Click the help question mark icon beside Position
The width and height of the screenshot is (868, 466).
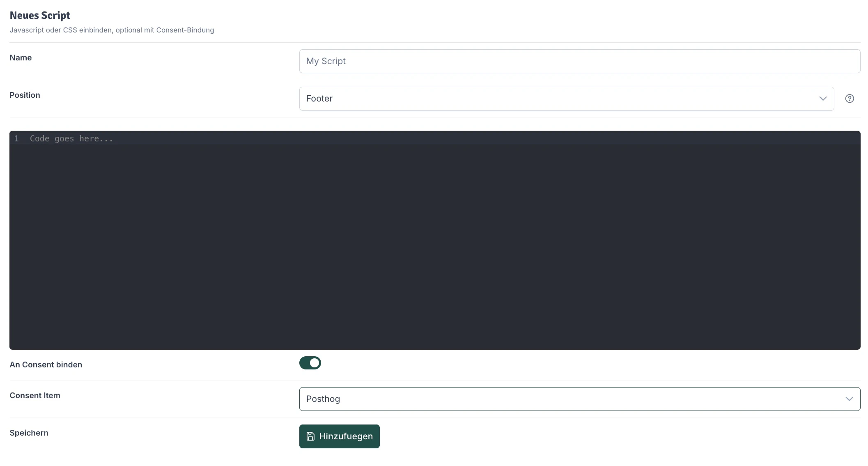pyautogui.click(x=850, y=99)
